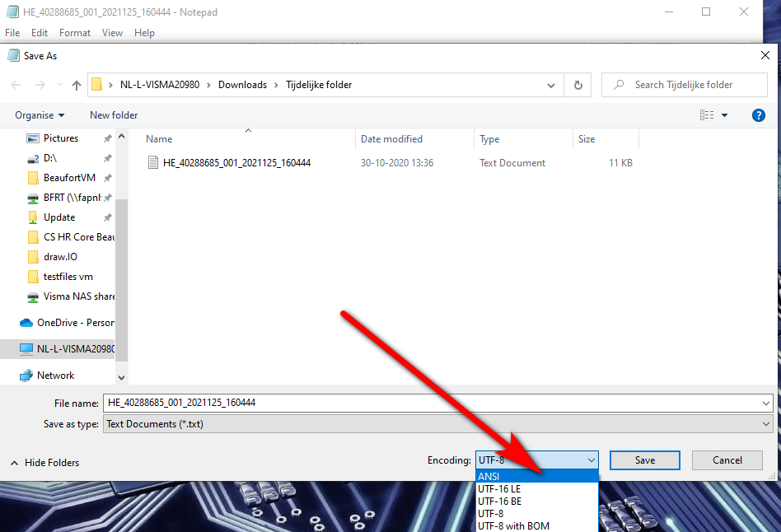Open the Organise dropdown menu
This screenshot has width=781, height=532.
[x=40, y=115]
